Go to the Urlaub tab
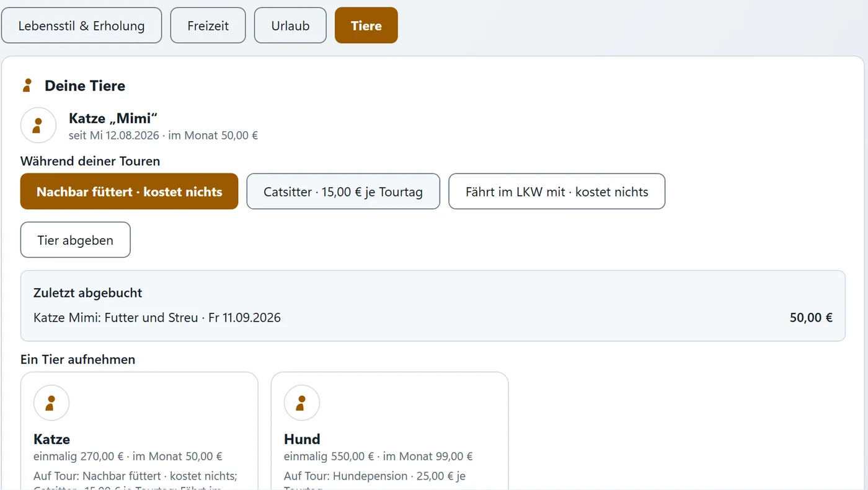868x490 pixels. (290, 25)
